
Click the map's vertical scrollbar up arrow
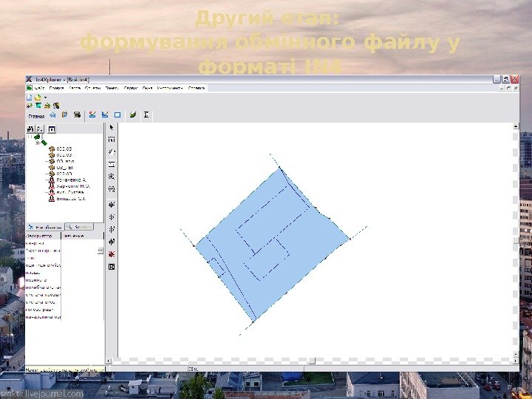[516, 126]
